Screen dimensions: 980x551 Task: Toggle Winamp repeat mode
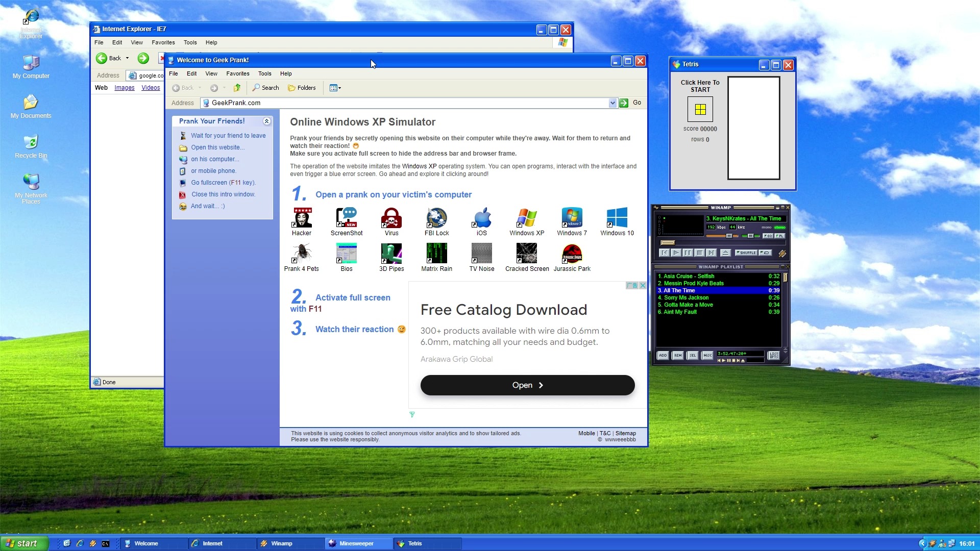765,253
